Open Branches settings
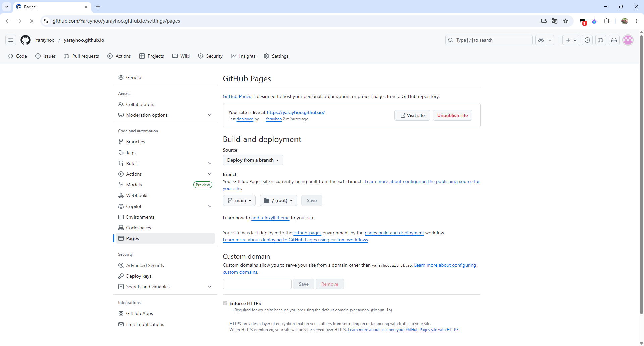Screen dimensions: 644x346 165,142
